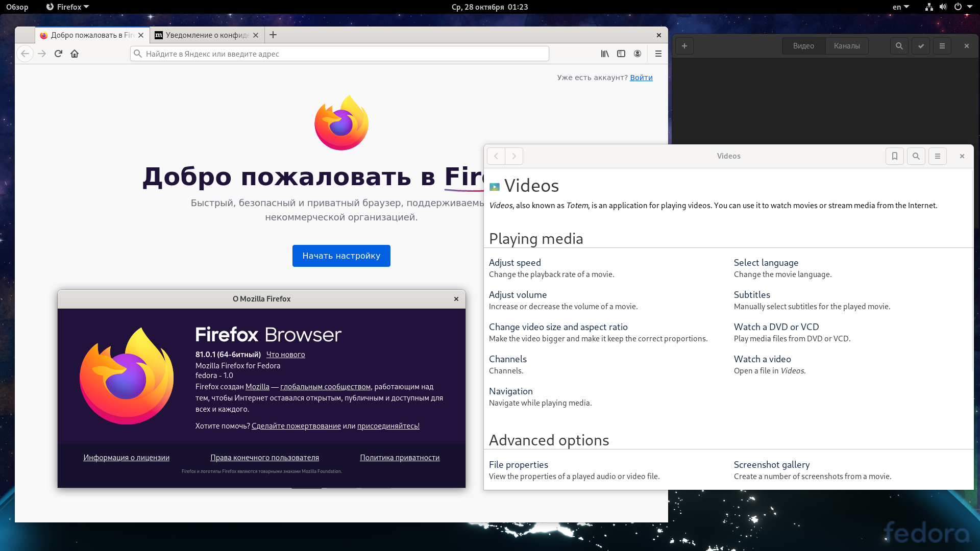Open the Screenshot gallery help topic
Screen dimensions: 980x551
coord(772,465)
